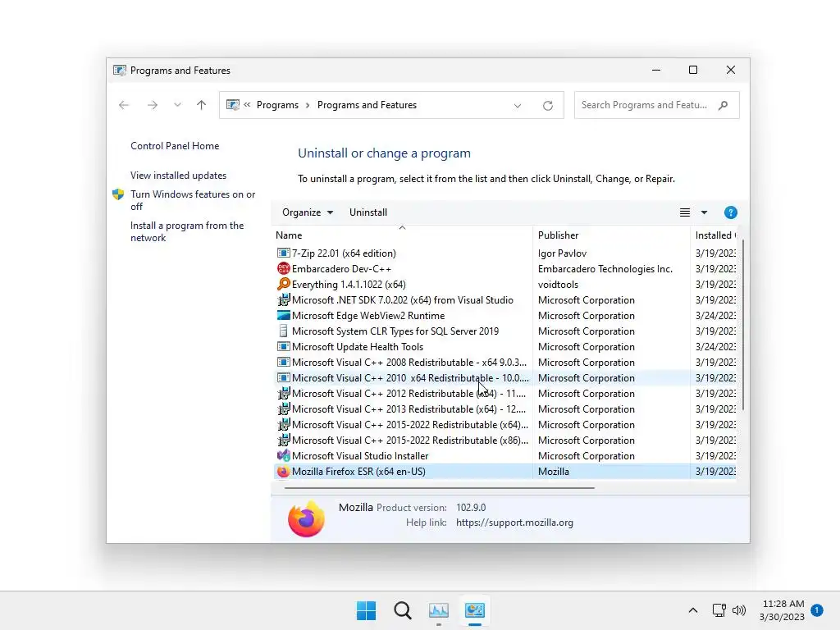Go forward with the forward arrow
Screen dimensions: 840x630
pyautogui.click(x=152, y=105)
